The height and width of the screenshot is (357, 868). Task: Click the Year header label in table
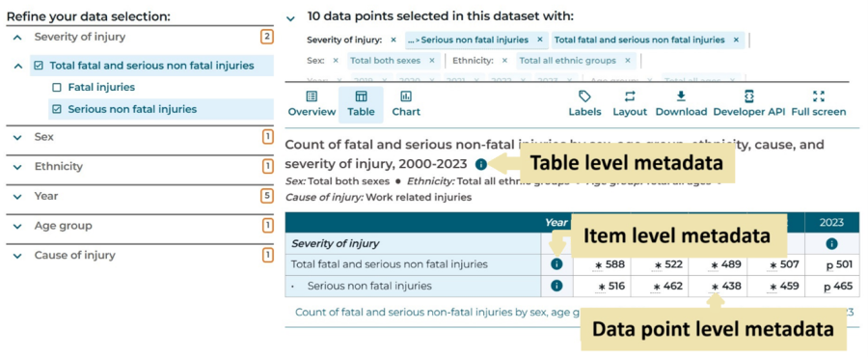(556, 223)
